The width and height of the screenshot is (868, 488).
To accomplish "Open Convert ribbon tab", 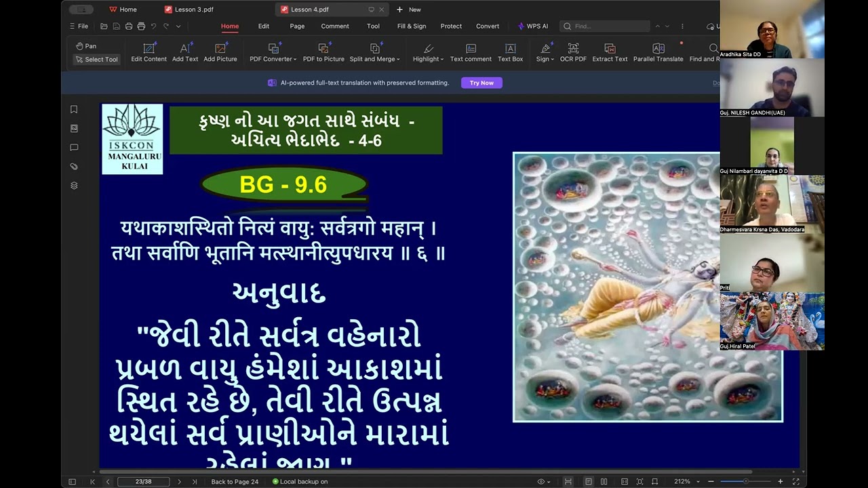I will tap(488, 26).
